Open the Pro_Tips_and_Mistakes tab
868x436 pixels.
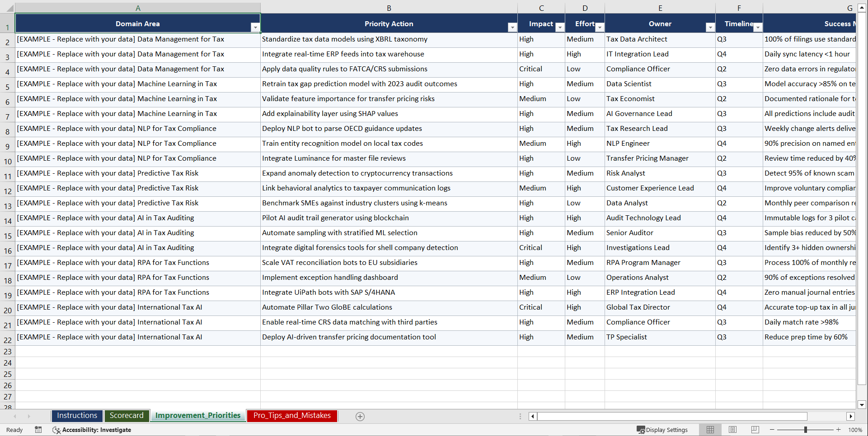292,416
